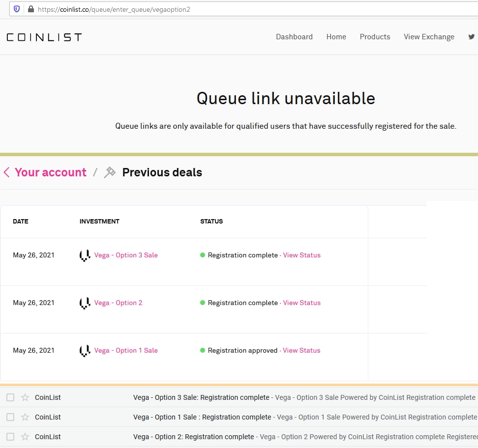Click green status dot for Option 1 Sale
The height and width of the screenshot is (448, 478).
coord(203,350)
